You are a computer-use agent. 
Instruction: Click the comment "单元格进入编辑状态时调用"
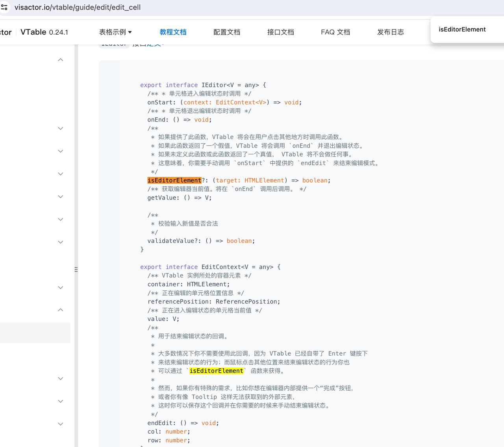pyautogui.click(x=205, y=94)
